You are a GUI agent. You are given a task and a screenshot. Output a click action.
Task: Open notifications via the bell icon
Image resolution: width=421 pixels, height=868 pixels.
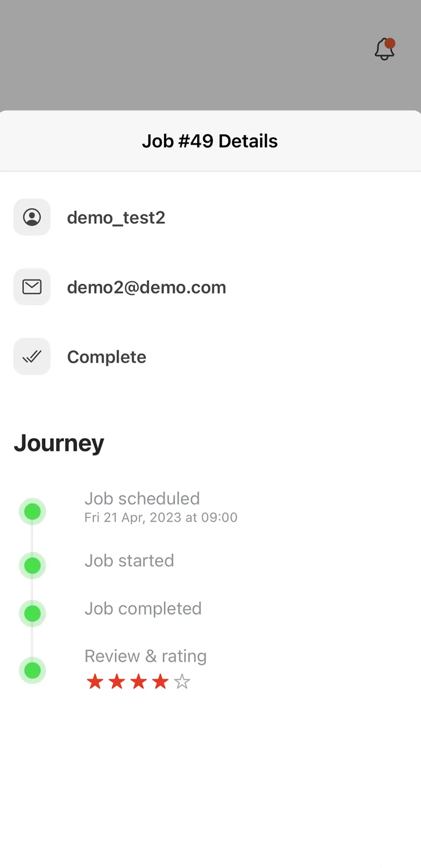(385, 49)
